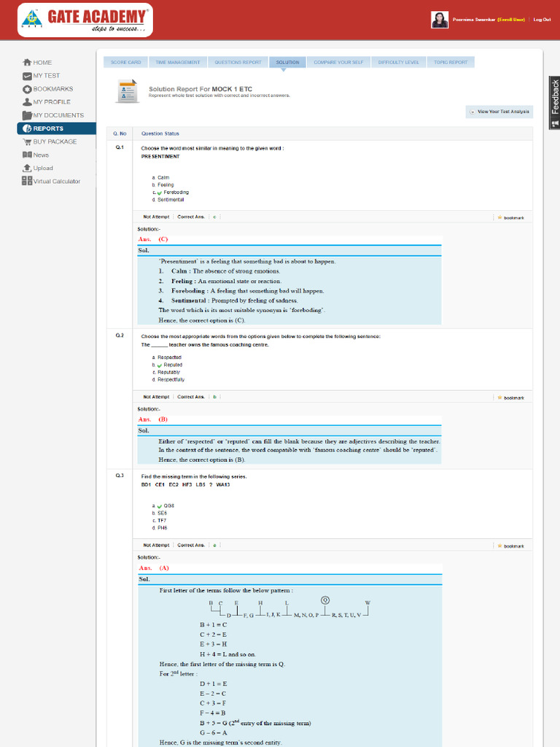Screen dimensions: 560x747
Task: Click option b. Feeling in Q.1
Action: coord(163,185)
